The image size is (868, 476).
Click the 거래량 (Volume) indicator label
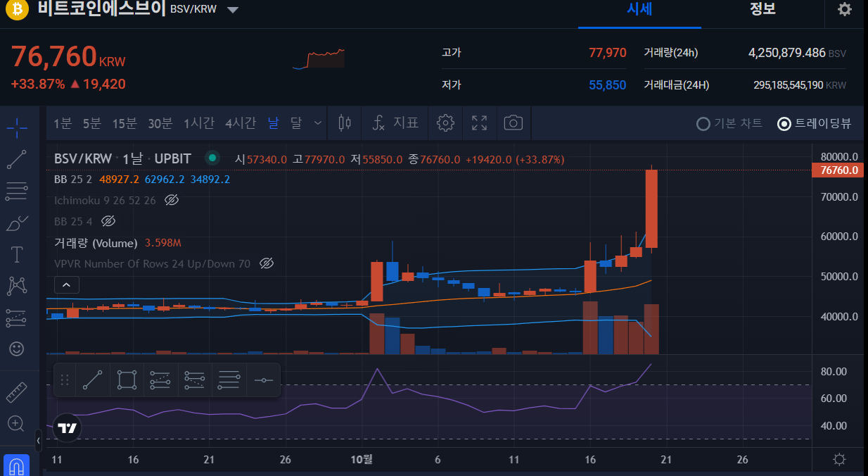tap(96, 243)
